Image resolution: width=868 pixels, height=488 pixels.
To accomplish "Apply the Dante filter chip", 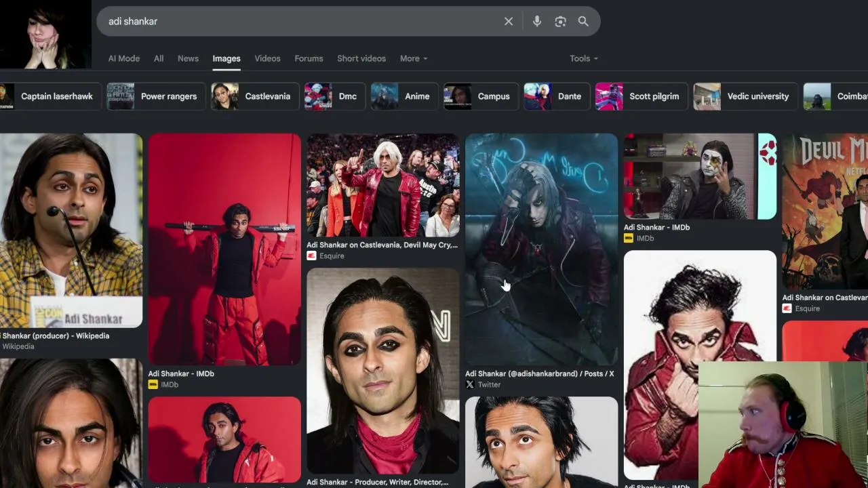I will (556, 96).
